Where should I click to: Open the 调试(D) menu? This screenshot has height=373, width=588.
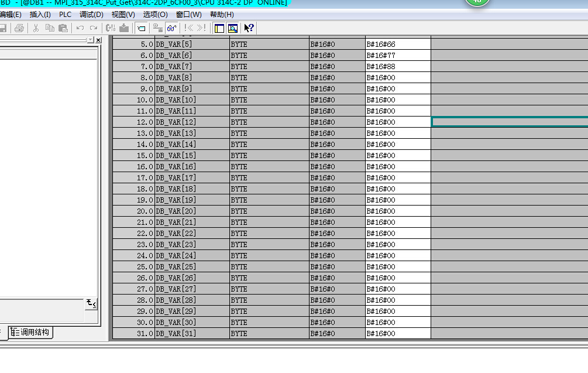pyautogui.click(x=91, y=14)
